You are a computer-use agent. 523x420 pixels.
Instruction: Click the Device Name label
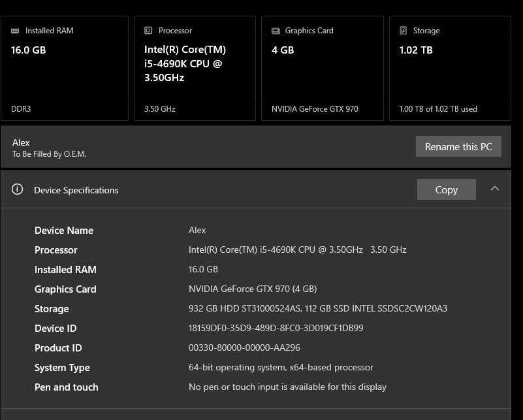coord(64,231)
